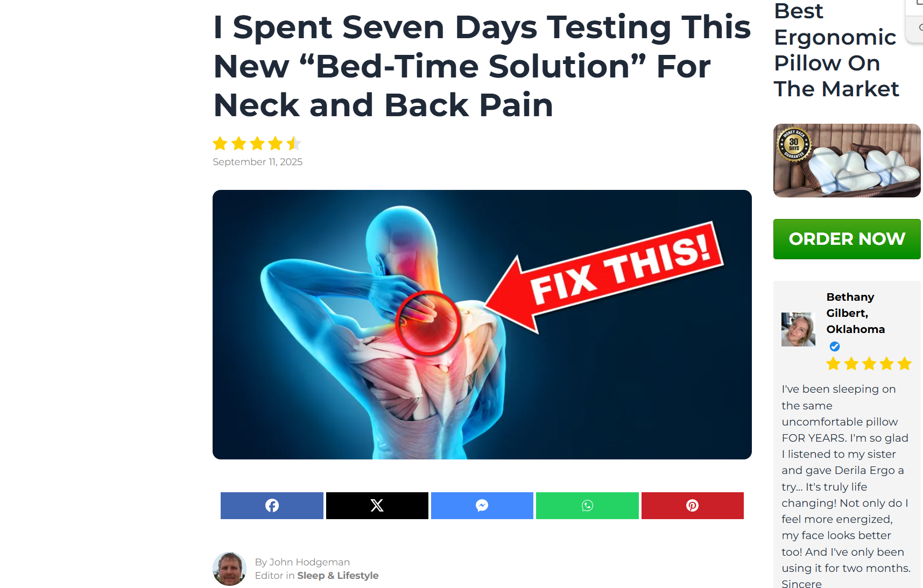Image resolution: width=923 pixels, height=588 pixels.
Task: Share article on X
Action: (x=377, y=506)
